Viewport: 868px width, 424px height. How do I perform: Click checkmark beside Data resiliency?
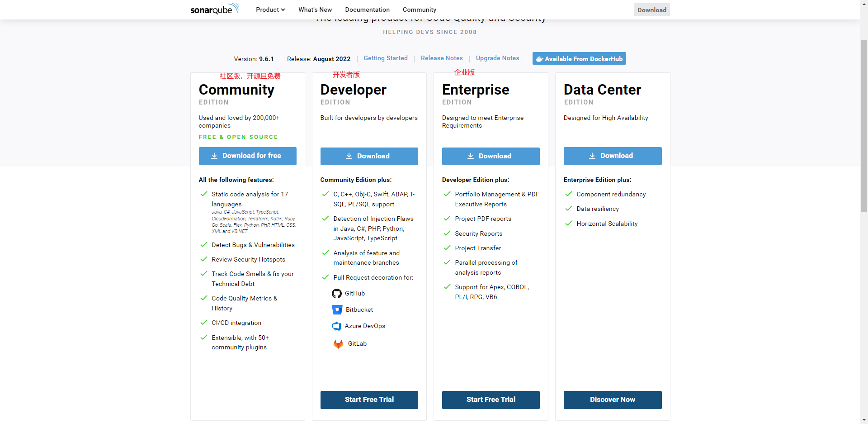[569, 208]
